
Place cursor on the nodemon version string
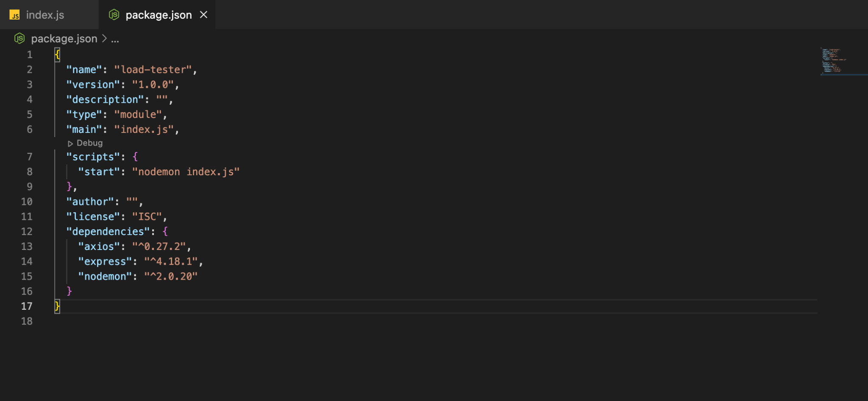(171, 276)
